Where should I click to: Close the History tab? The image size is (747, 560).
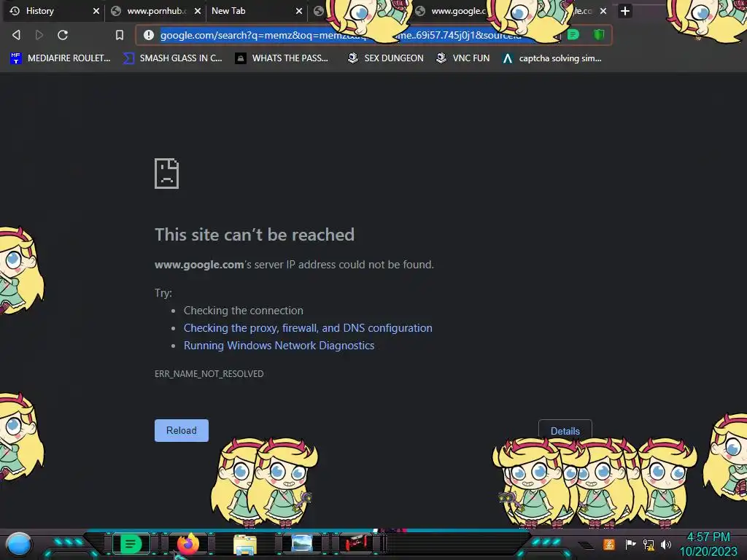[96, 10]
